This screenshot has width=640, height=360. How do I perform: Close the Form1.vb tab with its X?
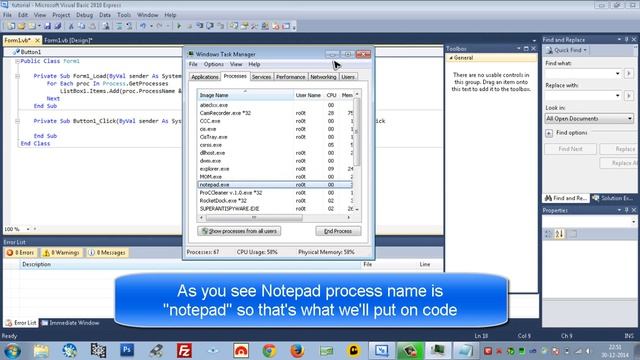37,40
